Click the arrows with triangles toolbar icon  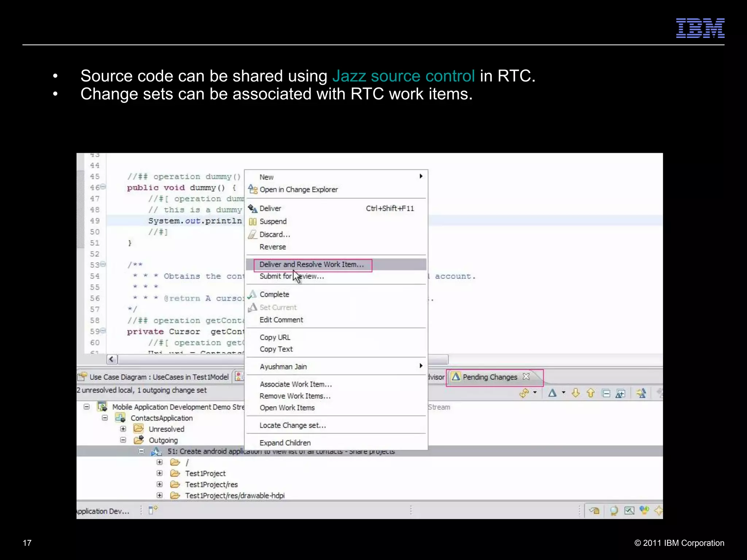pyautogui.click(x=641, y=393)
